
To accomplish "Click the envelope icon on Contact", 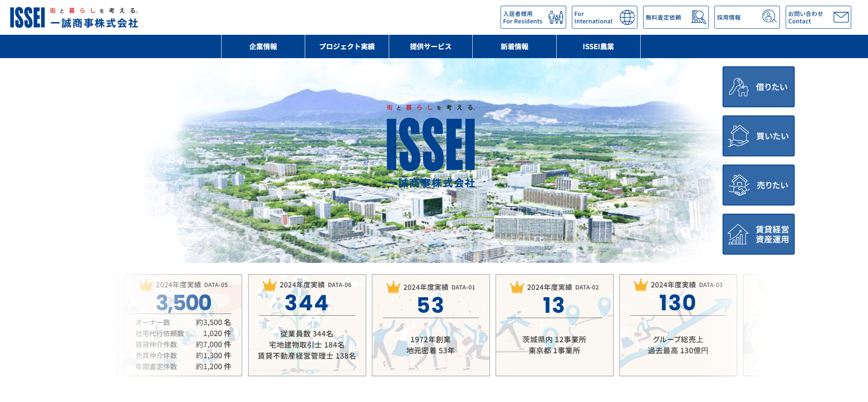I will pos(841,17).
